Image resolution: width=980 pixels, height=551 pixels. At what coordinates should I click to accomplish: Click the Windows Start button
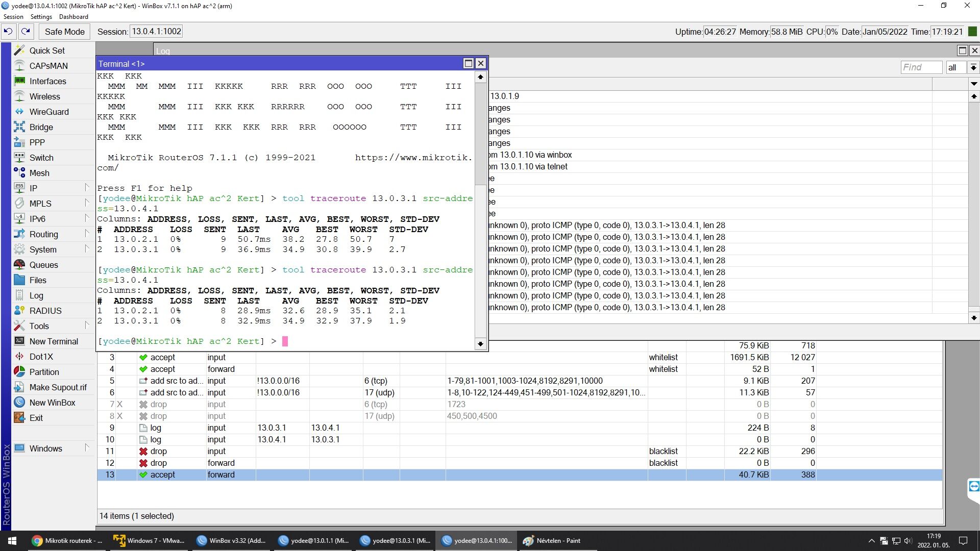(12, 541)
